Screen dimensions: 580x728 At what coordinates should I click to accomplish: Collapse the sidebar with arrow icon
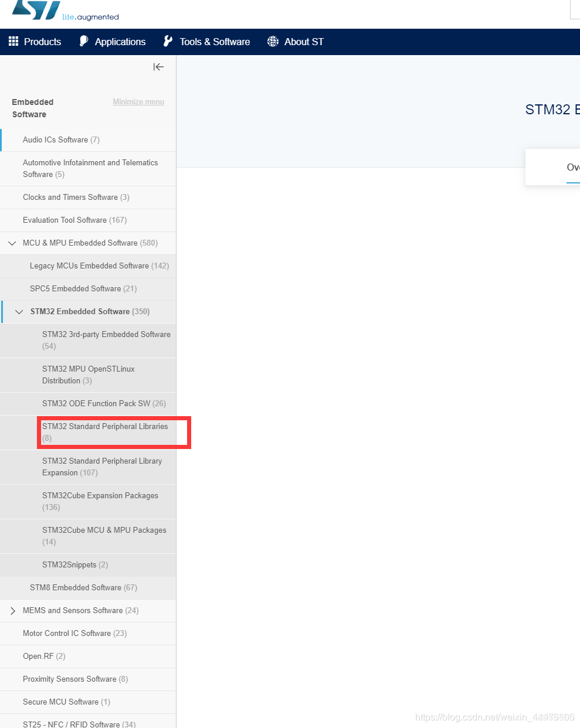pos(158,67)
